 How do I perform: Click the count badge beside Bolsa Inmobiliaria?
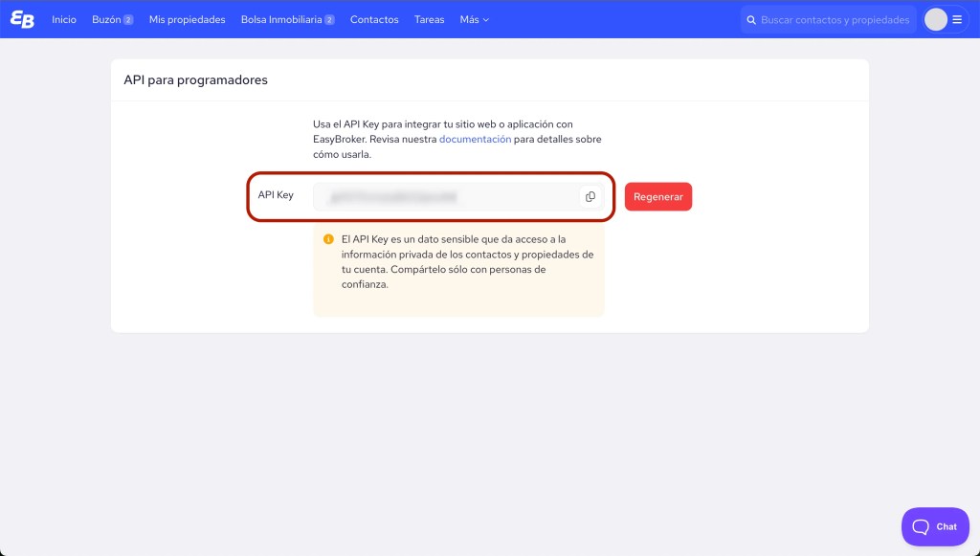(x=329, y=20)
